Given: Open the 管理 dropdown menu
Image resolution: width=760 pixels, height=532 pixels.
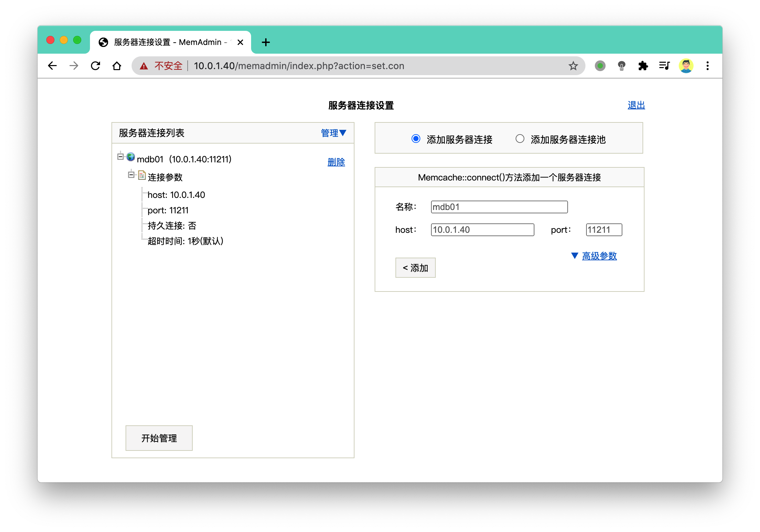Looking at the screenshot, I should coord(333,133).
